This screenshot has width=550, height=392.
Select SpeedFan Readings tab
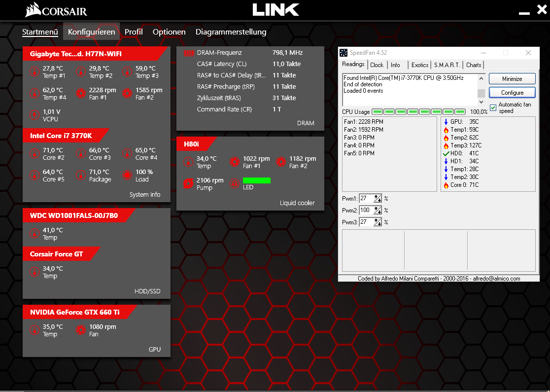pyautogui.click(x=353, y=64)
